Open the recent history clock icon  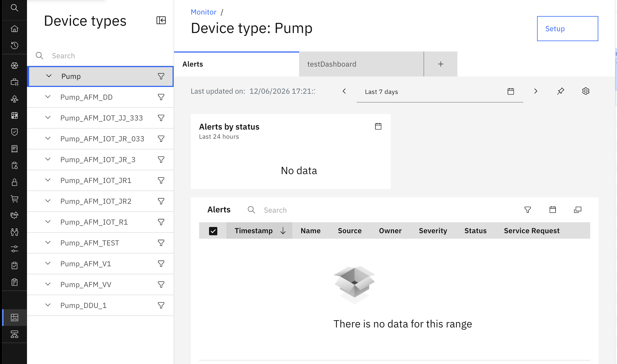(x=15, y=45)
